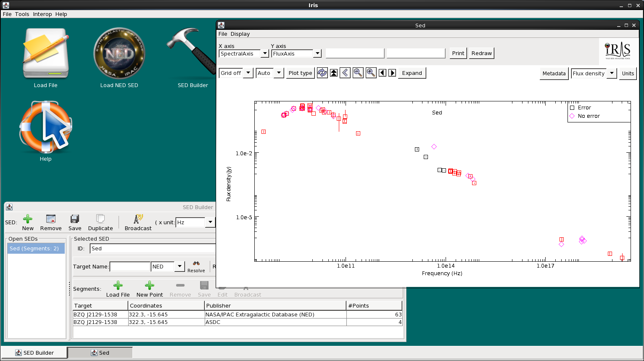The width and height of the screenshot is (644, 361).
Task: Open the Sed window File menu
Action: (223, 34)
